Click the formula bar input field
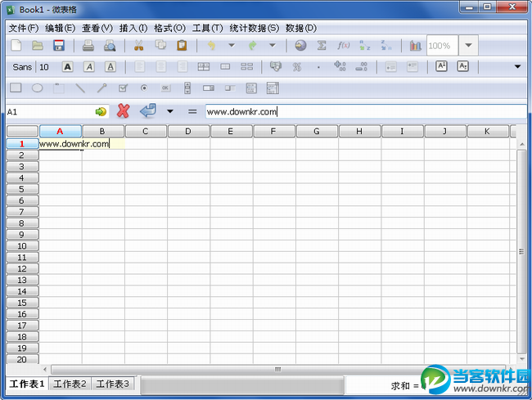532x400 pixels. point(366,111)
